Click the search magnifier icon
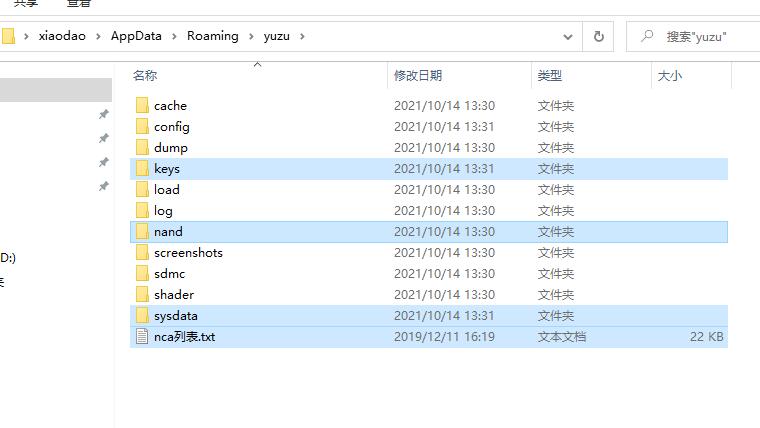The width and height of the screenshot is (760, 428). tap(647, 36)
